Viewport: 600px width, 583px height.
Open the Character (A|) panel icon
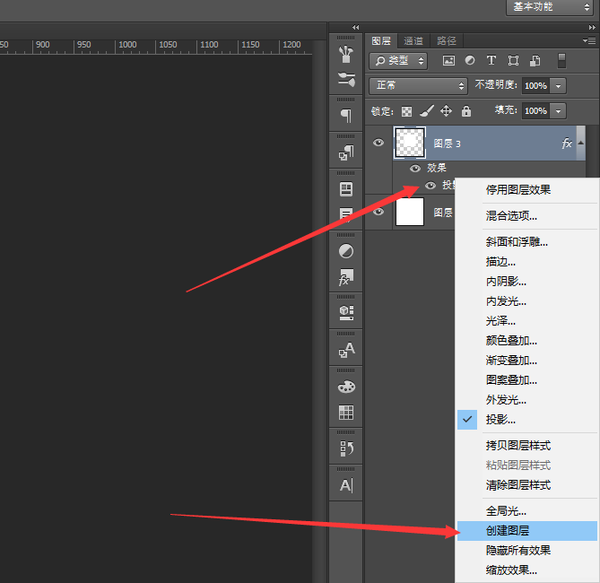click(346, 485)
